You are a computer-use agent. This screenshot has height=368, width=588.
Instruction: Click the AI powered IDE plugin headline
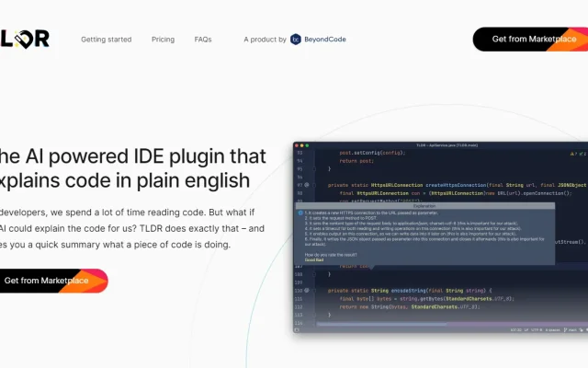(132, 168)
